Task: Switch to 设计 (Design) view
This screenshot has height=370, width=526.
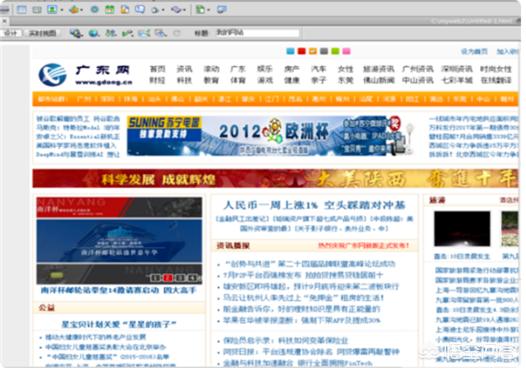Action: 11,33
